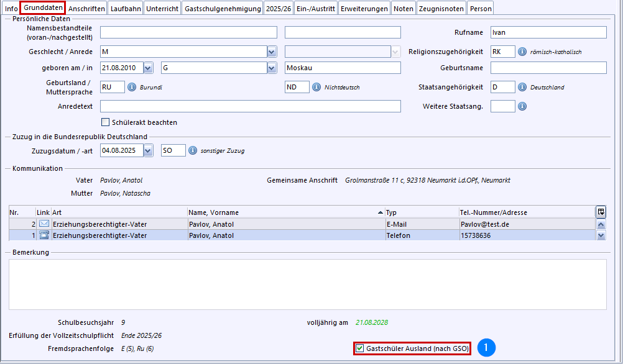Uncheck Gastschüler Ausland (nach GSO)
Screen dimensions: 623x364
pyautogui.click(x=360, y=348)
